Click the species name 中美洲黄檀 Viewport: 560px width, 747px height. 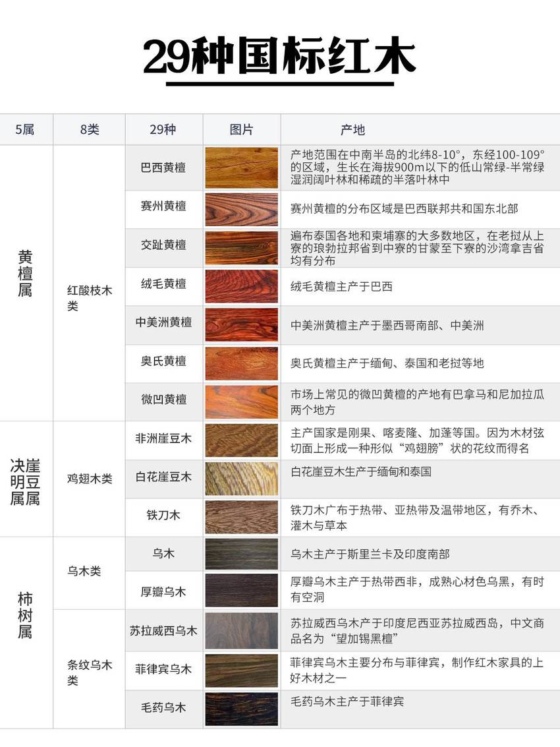pos(163,322)
